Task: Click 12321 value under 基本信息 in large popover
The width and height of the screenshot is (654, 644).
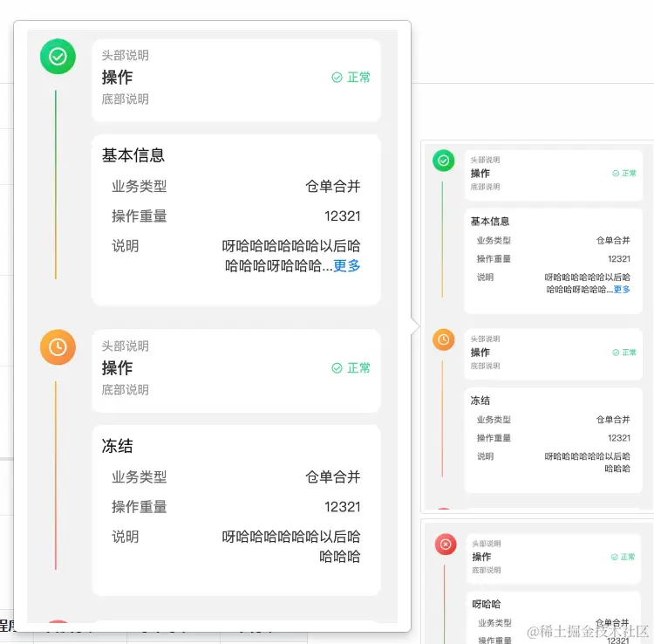Action: 343,216
